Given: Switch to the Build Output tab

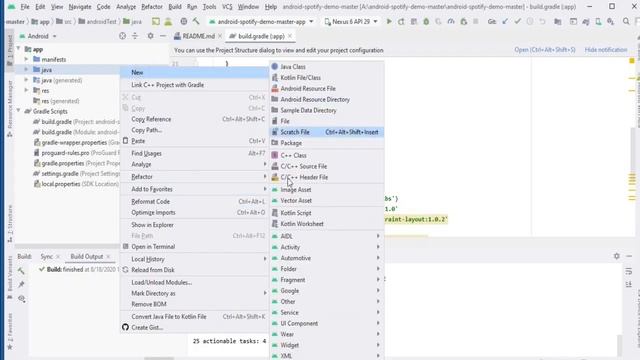Looking at the screenshot, I should (87, 256).
